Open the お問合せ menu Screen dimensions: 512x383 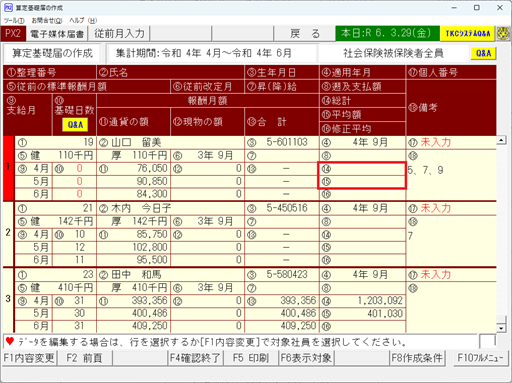click(x=47, y=21)
